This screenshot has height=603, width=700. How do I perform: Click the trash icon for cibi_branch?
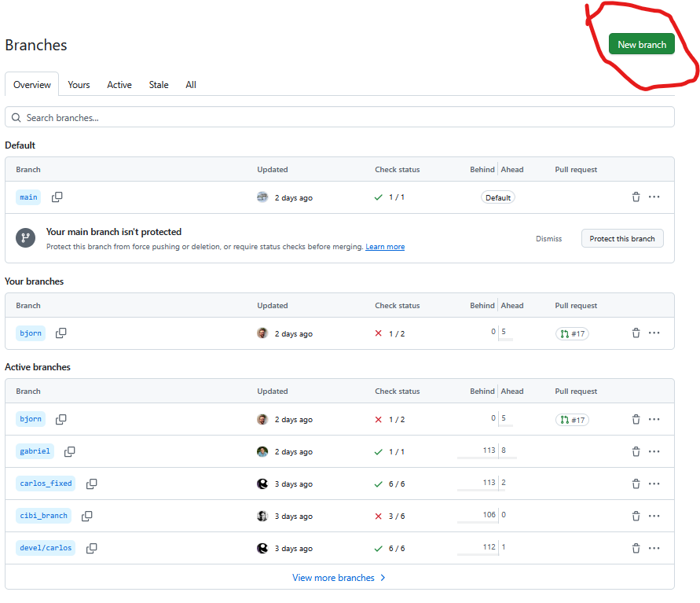pyautogui.click(x=636, y=517)
